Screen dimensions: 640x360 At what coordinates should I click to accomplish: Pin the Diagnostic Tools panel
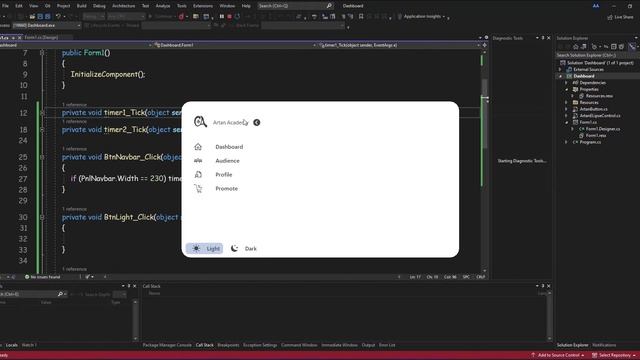(543, 38)
